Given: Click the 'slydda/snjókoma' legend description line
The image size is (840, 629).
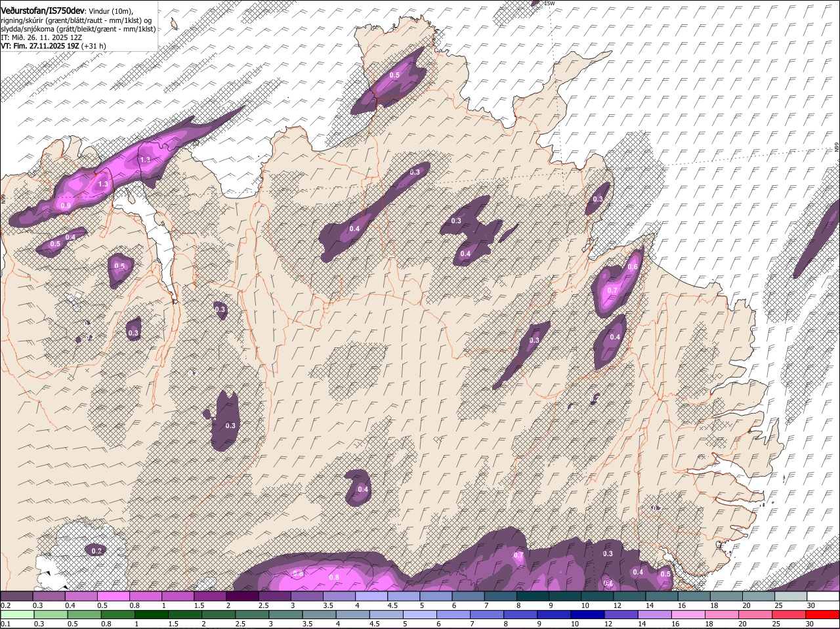Looking at the screenshot, I should tap(78, 29).
